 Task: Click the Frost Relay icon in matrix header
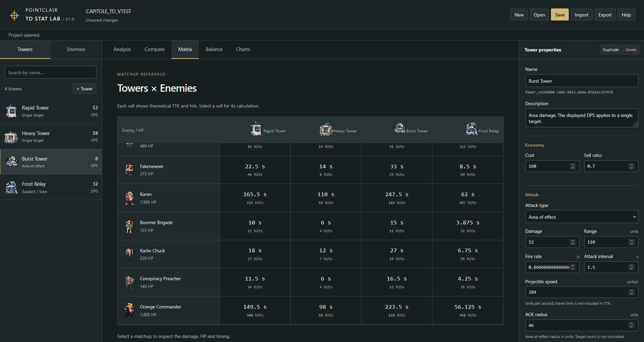pyautogui.click(x=472, y=128)
